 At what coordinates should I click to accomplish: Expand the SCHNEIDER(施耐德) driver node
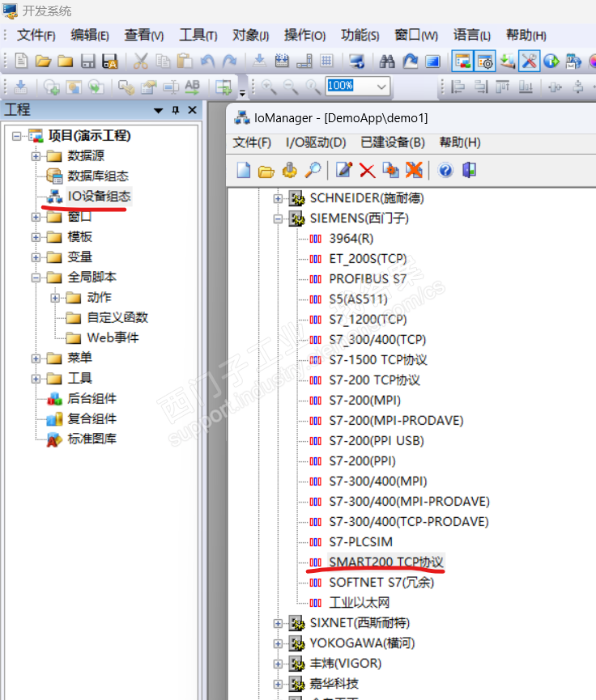[278, 198]
